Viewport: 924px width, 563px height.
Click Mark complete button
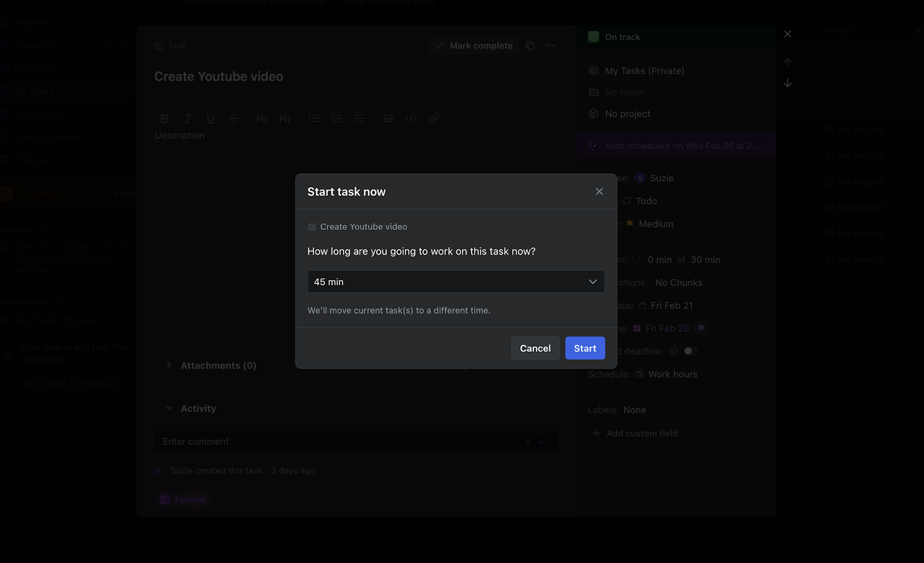(474, 46)
